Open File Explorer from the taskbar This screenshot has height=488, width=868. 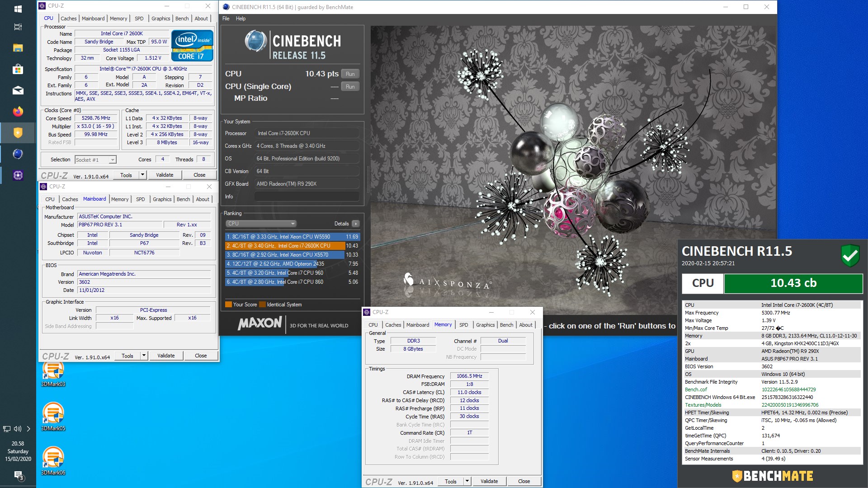pyautogui.click(x=18, y=48)
